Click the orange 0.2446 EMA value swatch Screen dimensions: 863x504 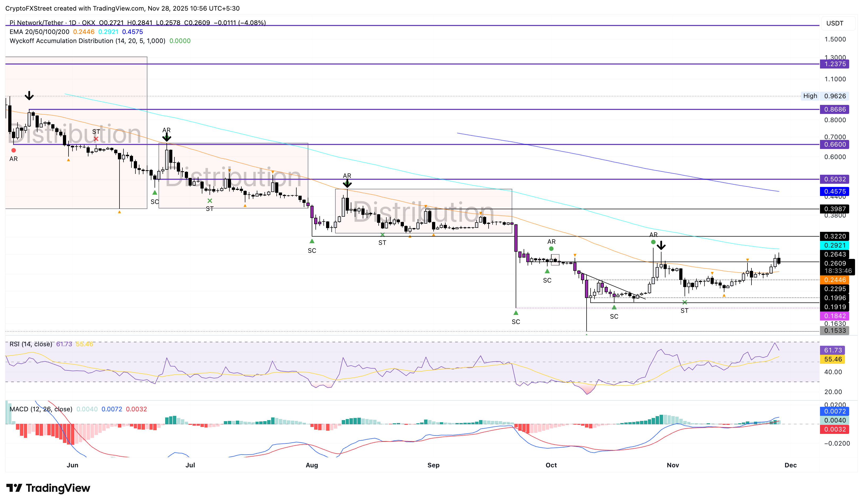(834, 280)
